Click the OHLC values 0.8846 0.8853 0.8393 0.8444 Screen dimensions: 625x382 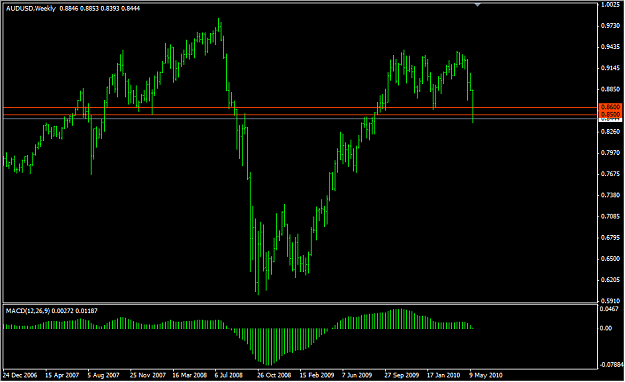[x=100, y=8]
